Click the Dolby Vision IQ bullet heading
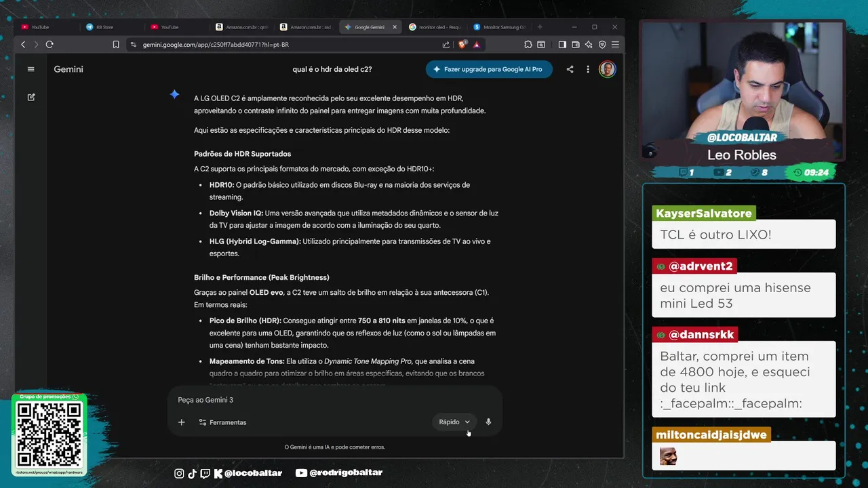The height and width of the screenshot is (488, 868). tap(236, 213)
